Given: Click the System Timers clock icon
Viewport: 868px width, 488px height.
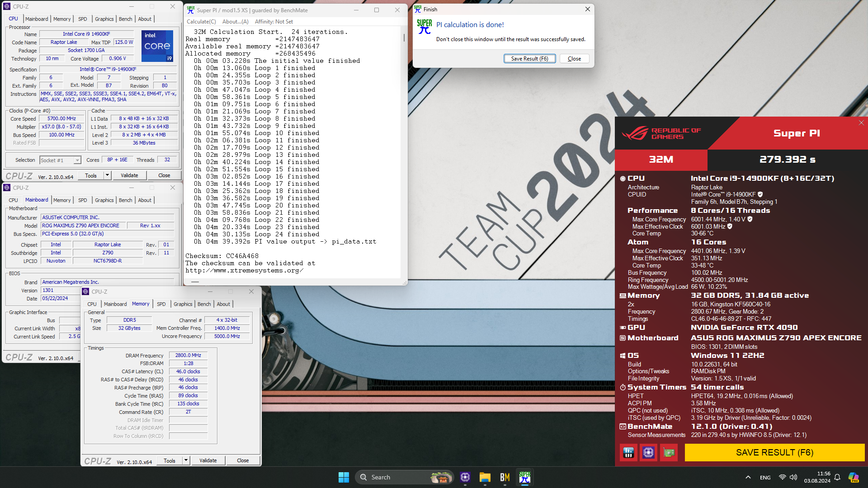Looking at the screenshot, I should [623, 387].
